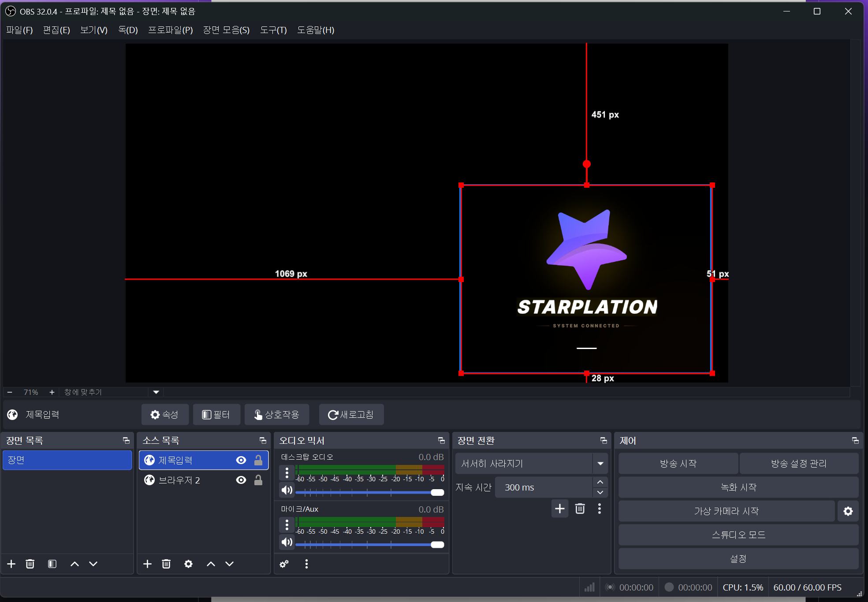Click the rotation handle above the selected source
Viewport: 868px width, 602px height.
(x=586, y=164)
